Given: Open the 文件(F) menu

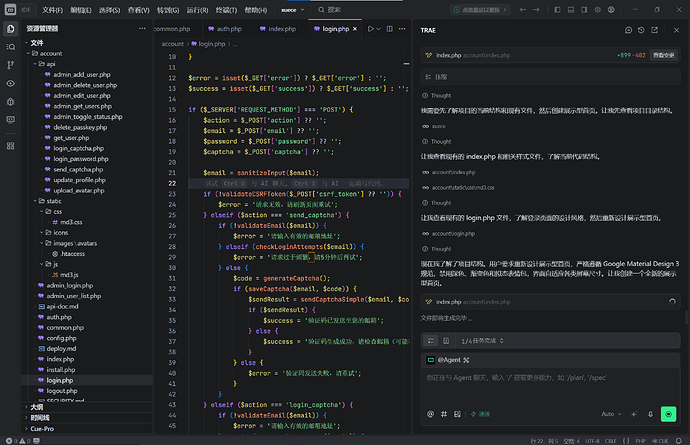Looking at the screenshot, I should 52,10.
